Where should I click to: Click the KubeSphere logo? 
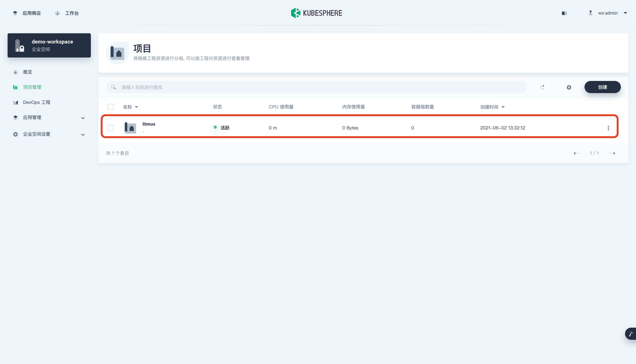[316, 13]
